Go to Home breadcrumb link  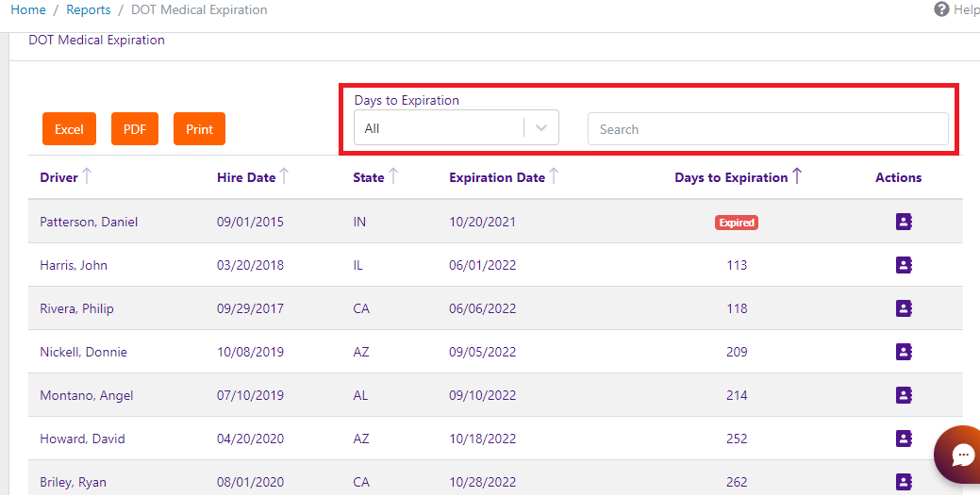tap(28, 10)
